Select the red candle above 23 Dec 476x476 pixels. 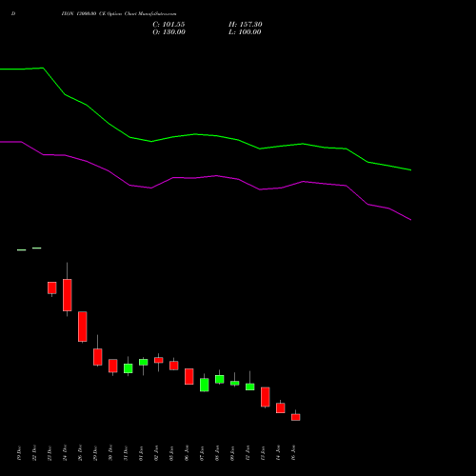pos(52,288)
